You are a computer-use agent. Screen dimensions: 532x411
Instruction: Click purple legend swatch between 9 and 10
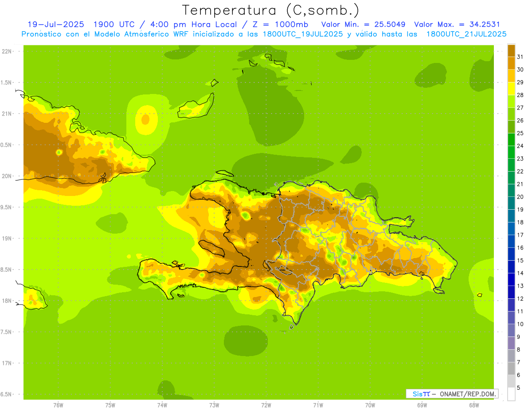511,331
